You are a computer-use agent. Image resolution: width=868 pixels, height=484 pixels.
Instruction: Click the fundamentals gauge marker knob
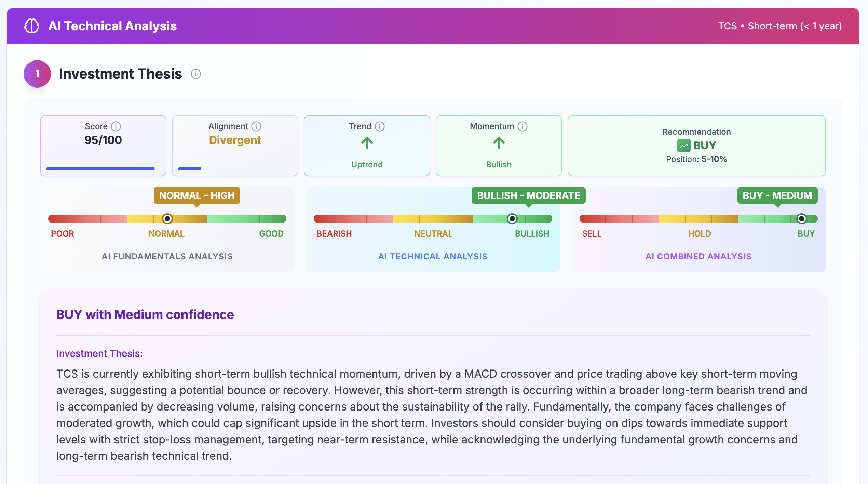point(167,219)
